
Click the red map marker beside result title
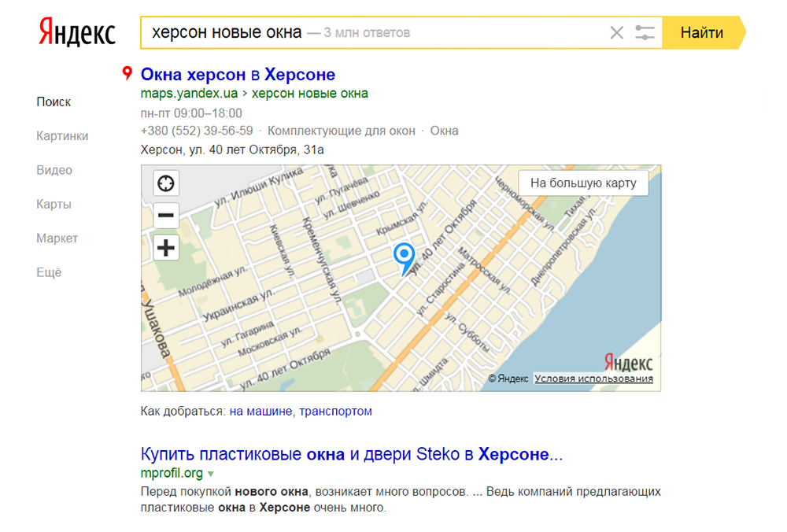coord(127,74)
